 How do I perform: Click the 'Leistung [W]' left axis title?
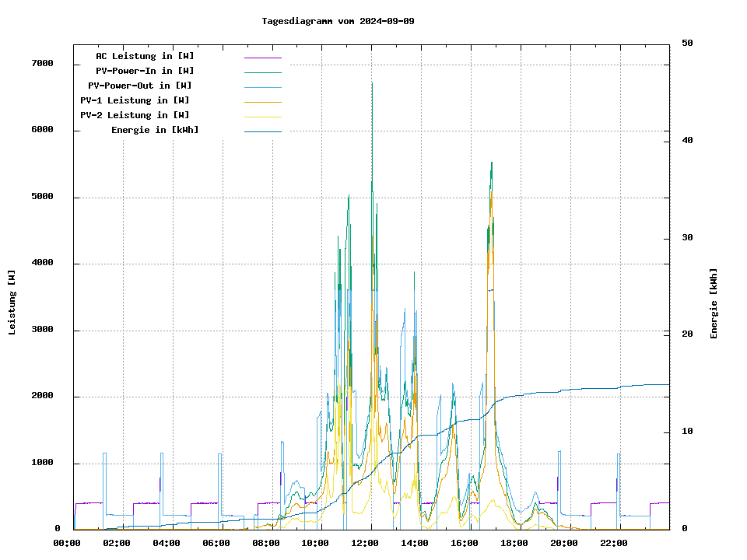click(x=12, y=302)
